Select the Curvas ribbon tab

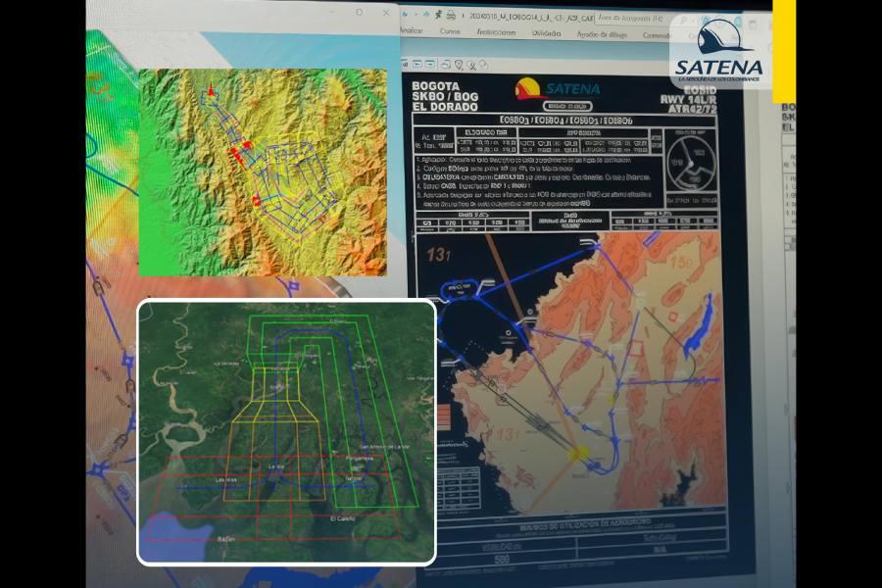(x=450, y=32)
